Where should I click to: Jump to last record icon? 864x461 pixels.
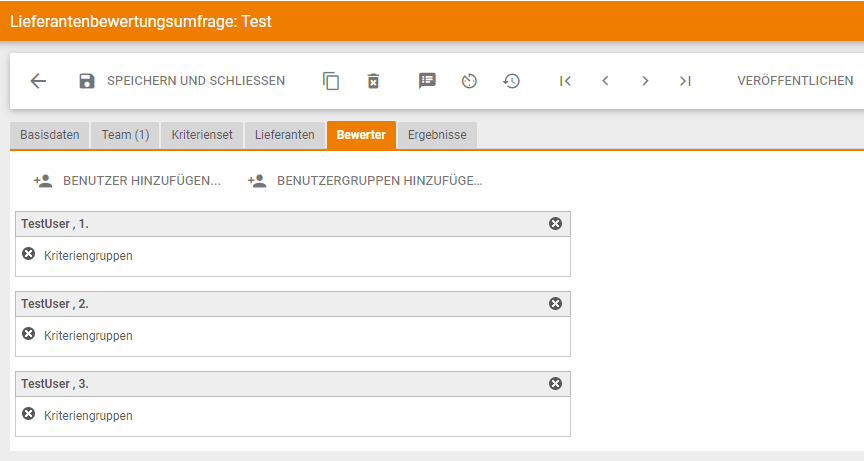pos(685,81)
